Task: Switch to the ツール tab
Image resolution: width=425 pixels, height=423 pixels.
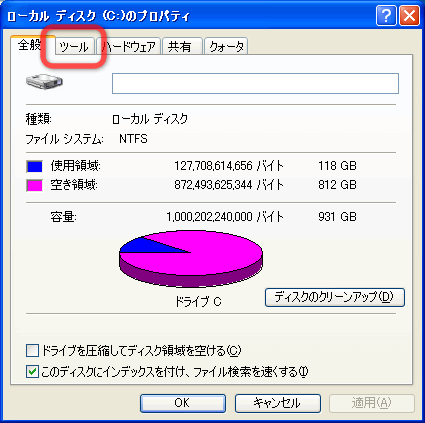Action: click(x=74, y=46)
